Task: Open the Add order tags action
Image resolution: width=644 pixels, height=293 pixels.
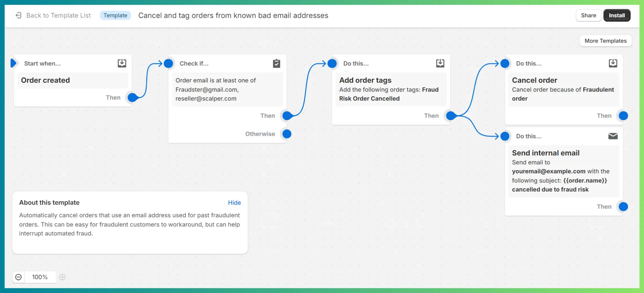Action: pos(391,90)
